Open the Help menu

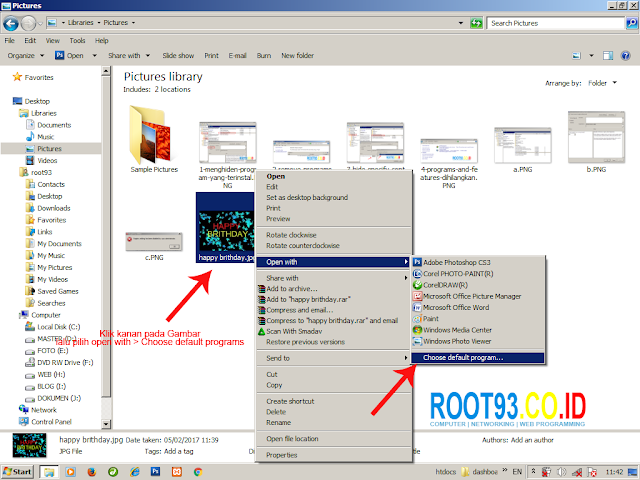click(102, 40)
